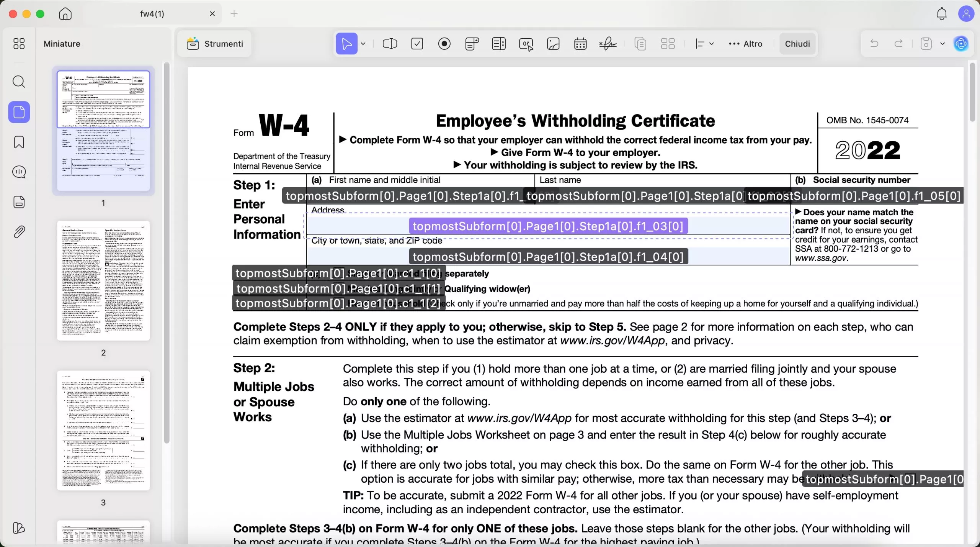The width and height of the screenshot is (980, 547).
Task: Choose the dropdown field tool
Action: coord(472,44)
